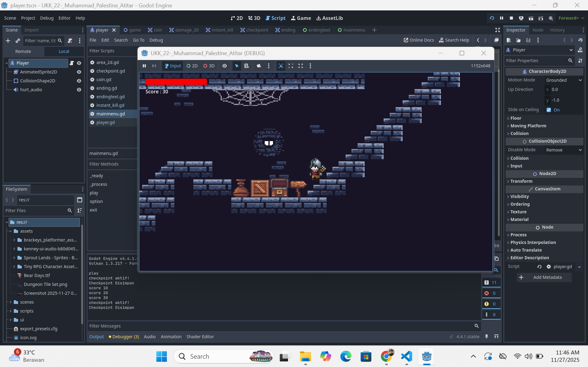Screen dimensions: 588x367
Task: Click the game window pause button
Action: tap(144, 66)
